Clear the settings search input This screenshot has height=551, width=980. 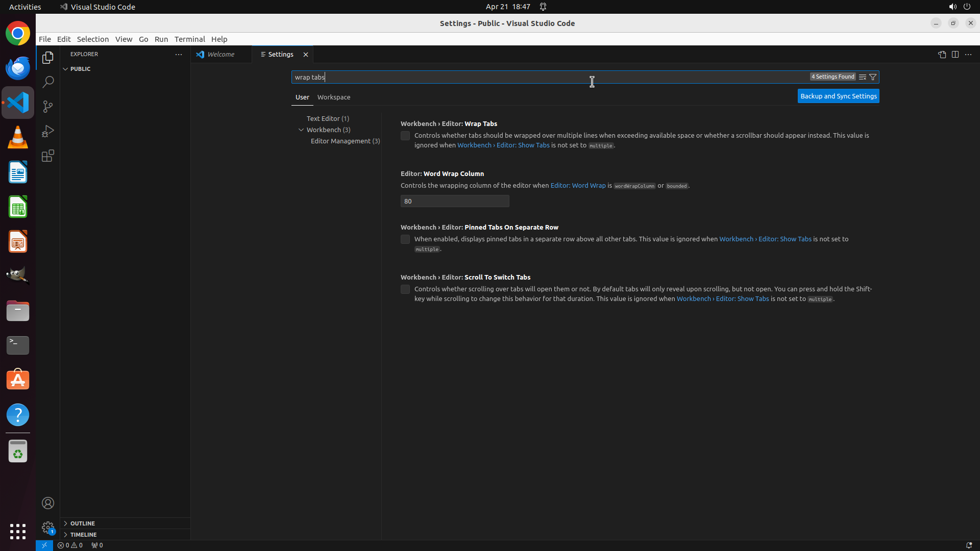point(863,77)
